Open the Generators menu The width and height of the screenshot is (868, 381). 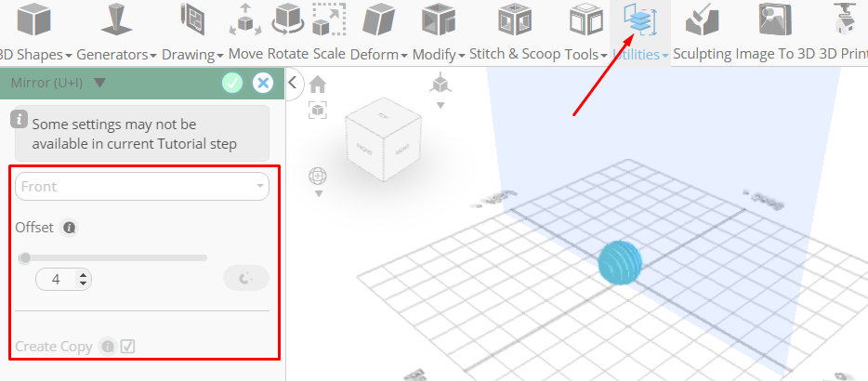click(x=116, y=54)
